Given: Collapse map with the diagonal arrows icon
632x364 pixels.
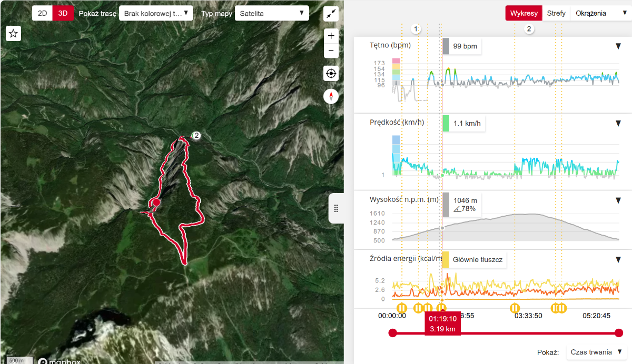Looking at the screenshot, I should (x=331, y=14).
